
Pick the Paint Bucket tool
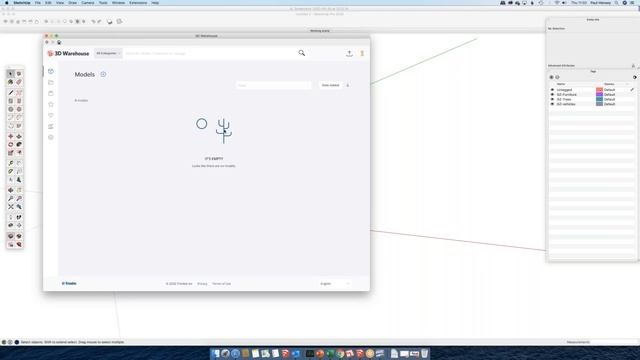[x=11, y=82]
